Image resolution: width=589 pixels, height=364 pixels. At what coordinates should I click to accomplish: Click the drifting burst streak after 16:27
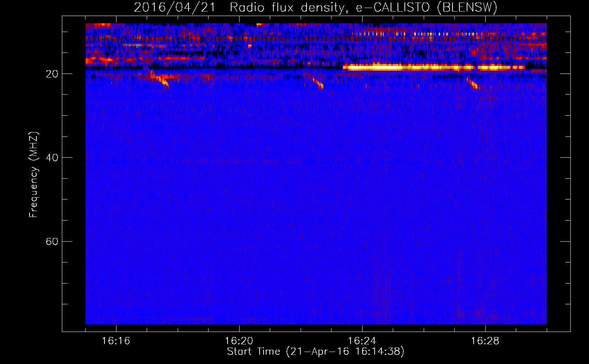[473, 84]
